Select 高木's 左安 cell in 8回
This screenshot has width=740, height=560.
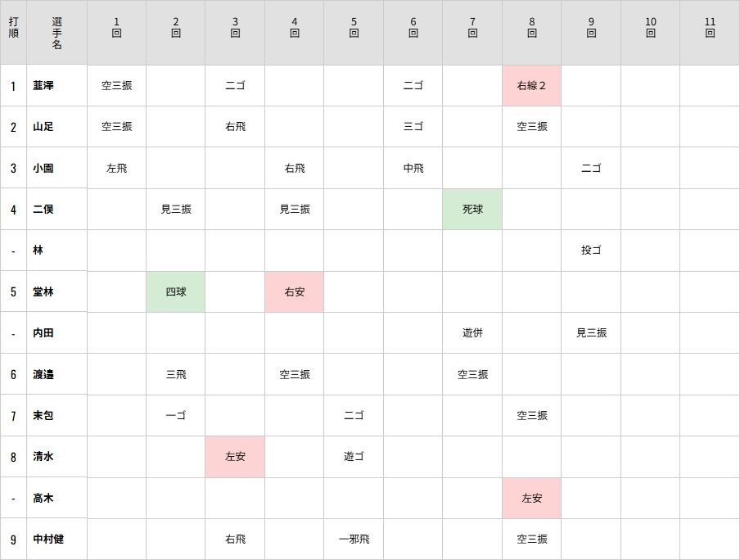point(531,498)
